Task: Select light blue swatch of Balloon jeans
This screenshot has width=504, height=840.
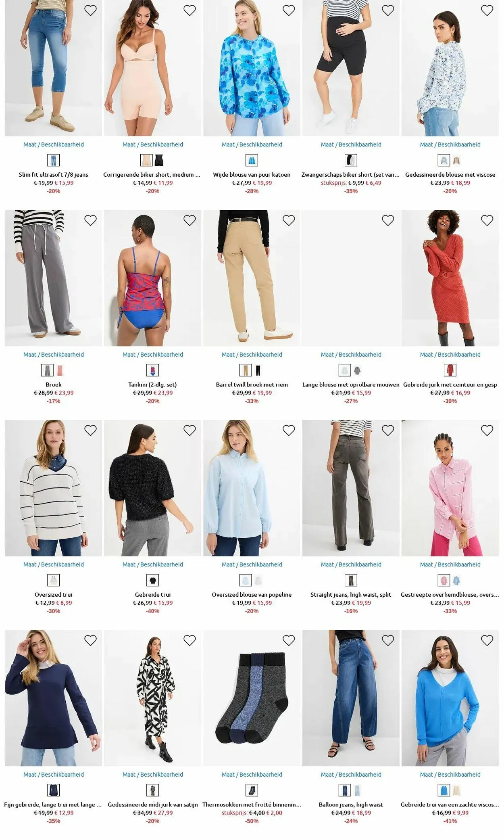Action: [357, 790]
